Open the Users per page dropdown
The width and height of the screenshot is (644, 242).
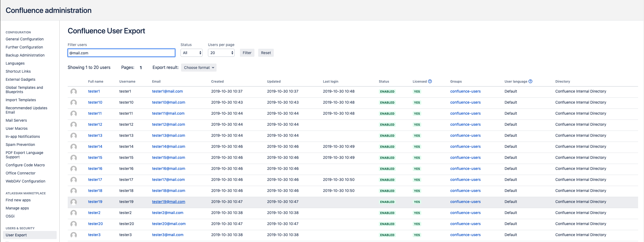[221, 53]
